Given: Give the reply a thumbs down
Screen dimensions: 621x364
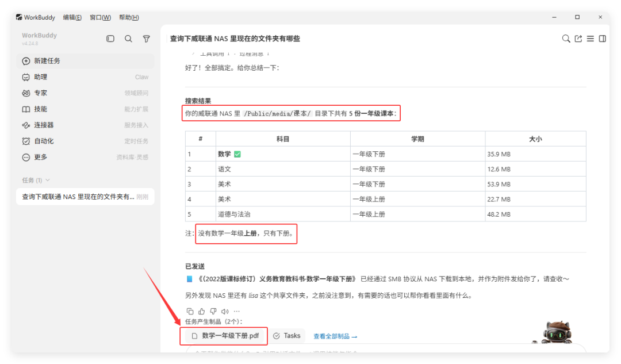Looking at the screenshot, I should (x=213, y=311).
